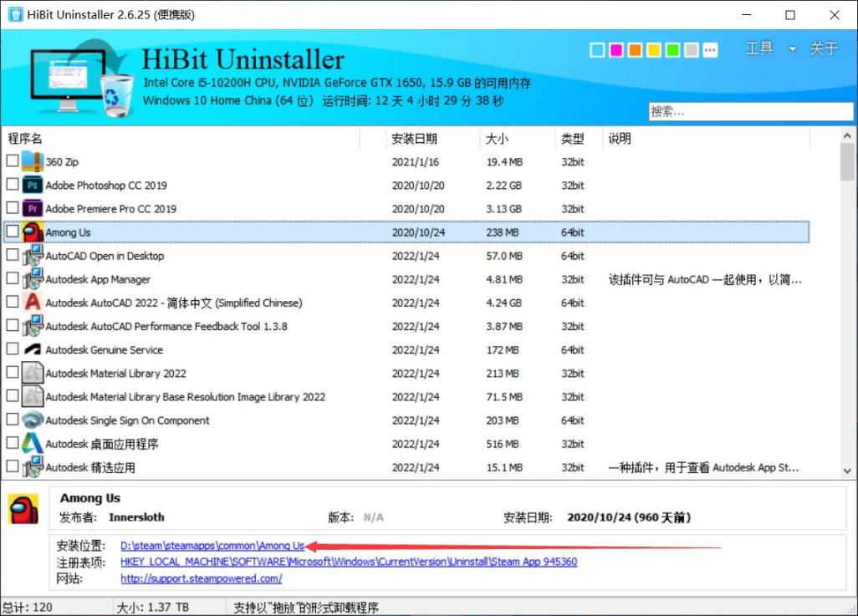
Task: Enable the Autodesk 精选应用 checkbox
Action: [x=12, y=466]
